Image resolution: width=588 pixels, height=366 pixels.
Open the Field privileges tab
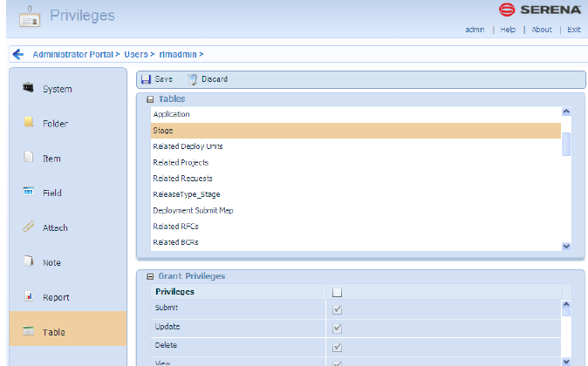(68, 193)
